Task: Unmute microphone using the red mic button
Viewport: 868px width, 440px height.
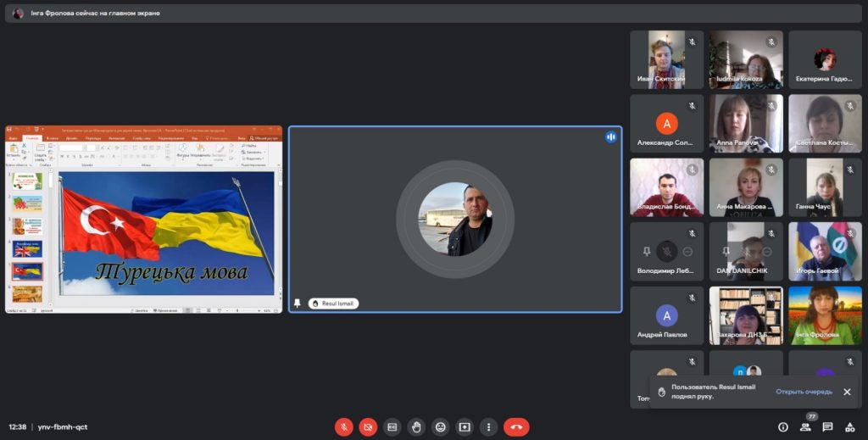Action: click(343, 426)
